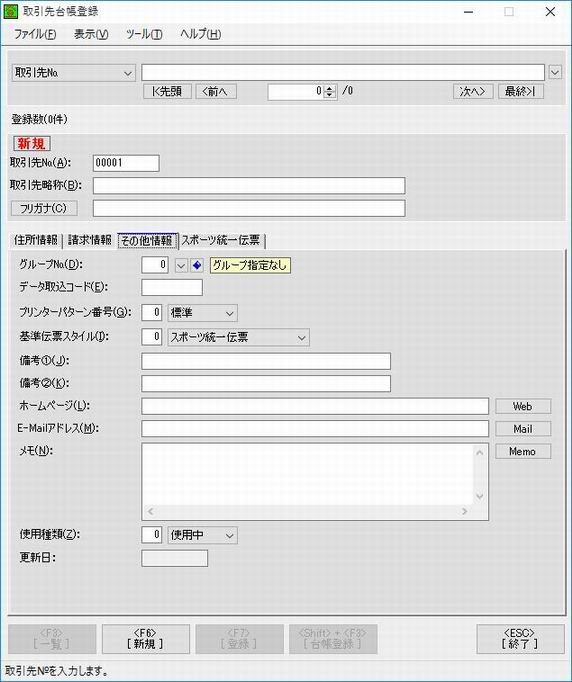The image size is (572, 682).
Task: Click the 取引先略称 input field
Action: coord(249,186)
